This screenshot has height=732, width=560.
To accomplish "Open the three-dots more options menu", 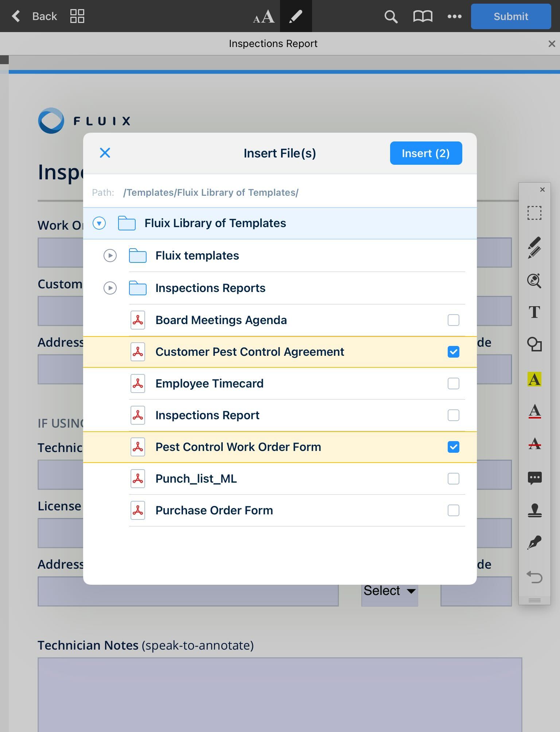I will click(454, 16).
